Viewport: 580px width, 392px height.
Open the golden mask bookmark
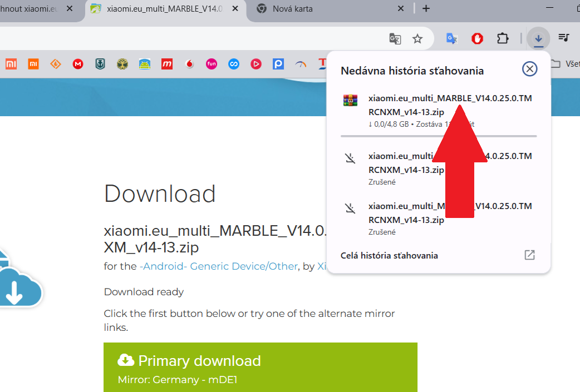(x=122, y=64)
